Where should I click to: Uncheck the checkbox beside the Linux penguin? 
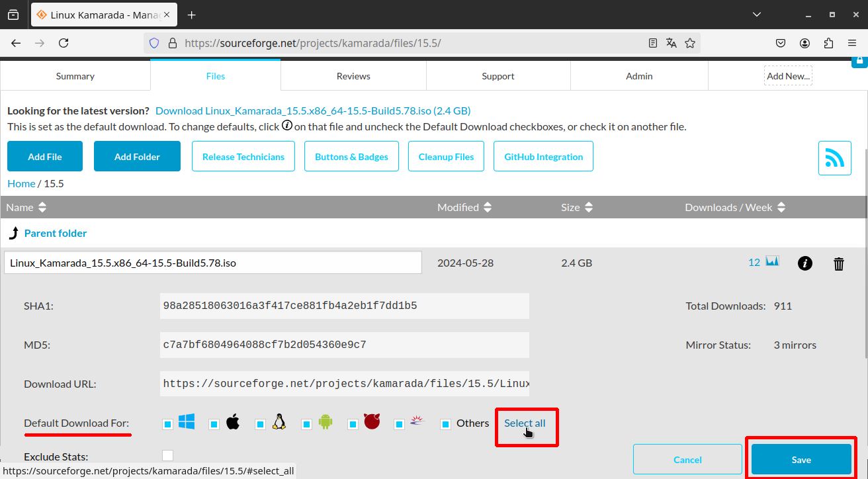(260, 424)
